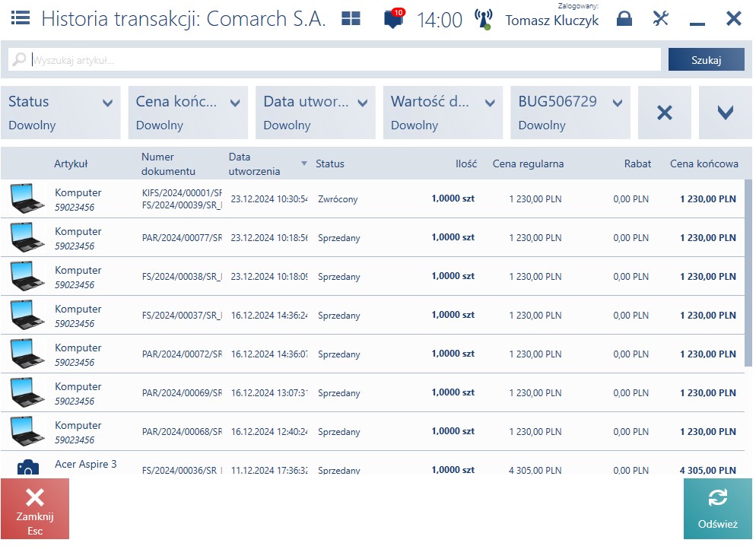Sort by Rabat column header

click(637, 163)
